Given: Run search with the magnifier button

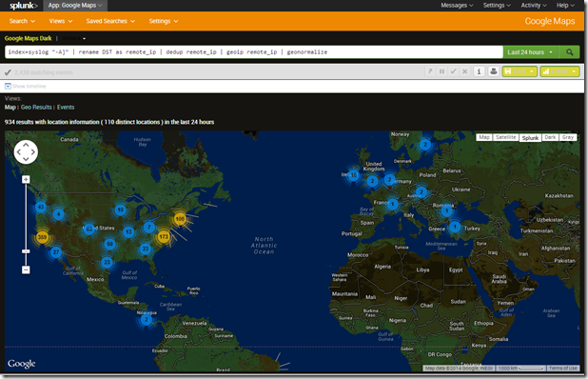Looking at the screenshot, I should point(569,52).
